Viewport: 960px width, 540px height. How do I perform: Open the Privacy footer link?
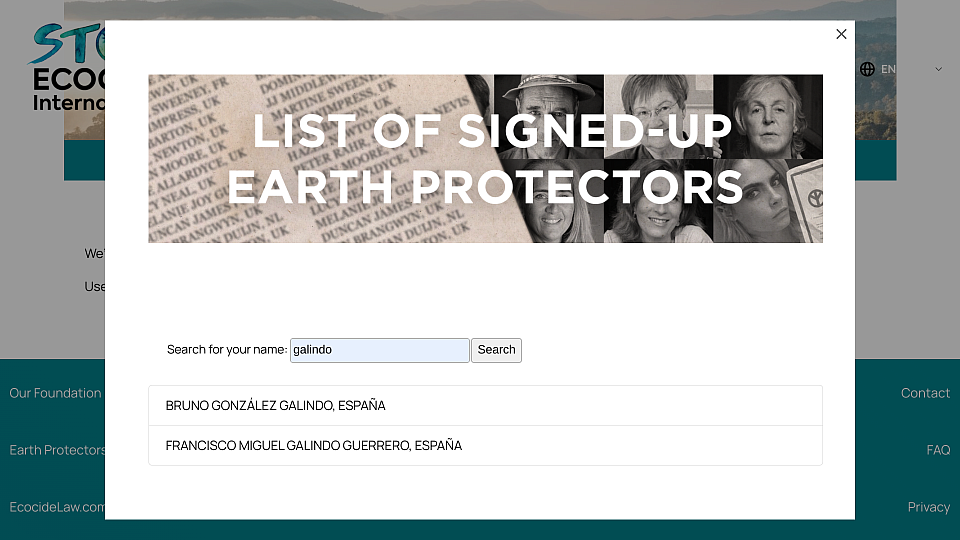pyautogui.click(x=929, y=507)
